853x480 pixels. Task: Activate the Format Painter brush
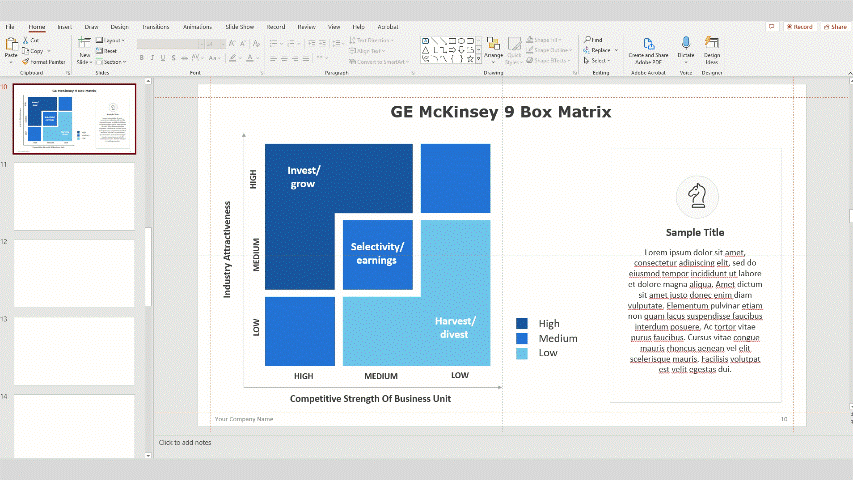(25, 61)
